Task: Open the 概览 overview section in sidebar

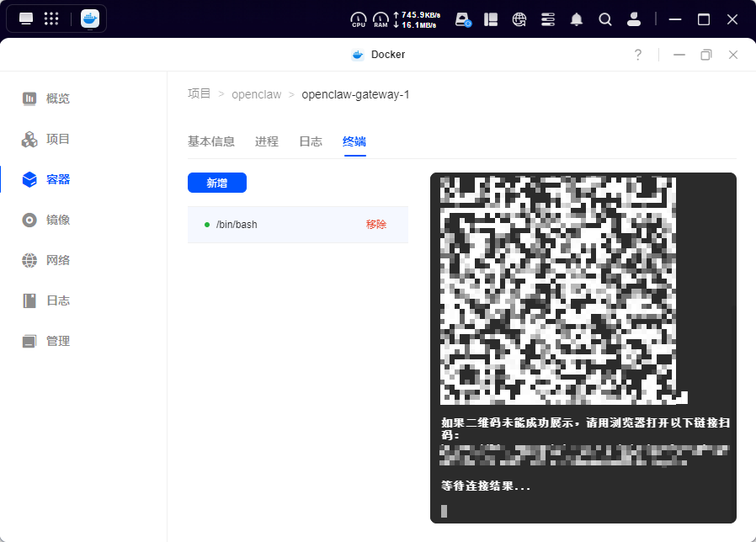Action: pos(51,98)
